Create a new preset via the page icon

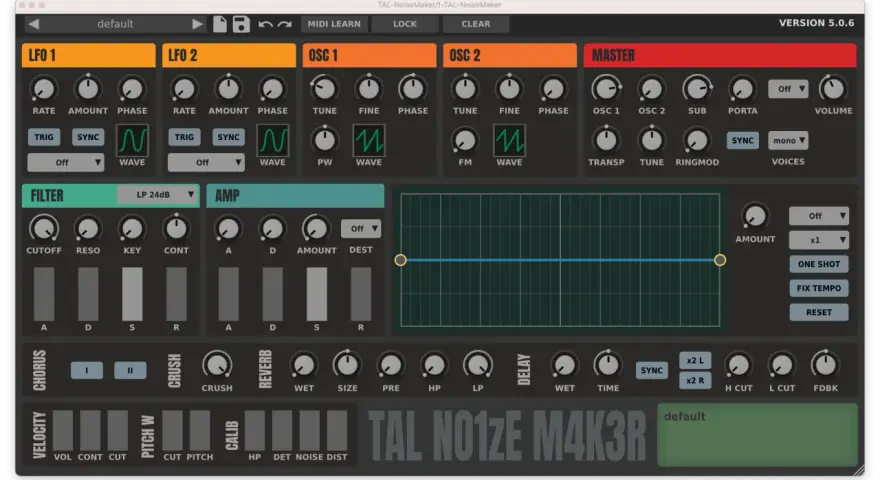[x=220, y=24]
